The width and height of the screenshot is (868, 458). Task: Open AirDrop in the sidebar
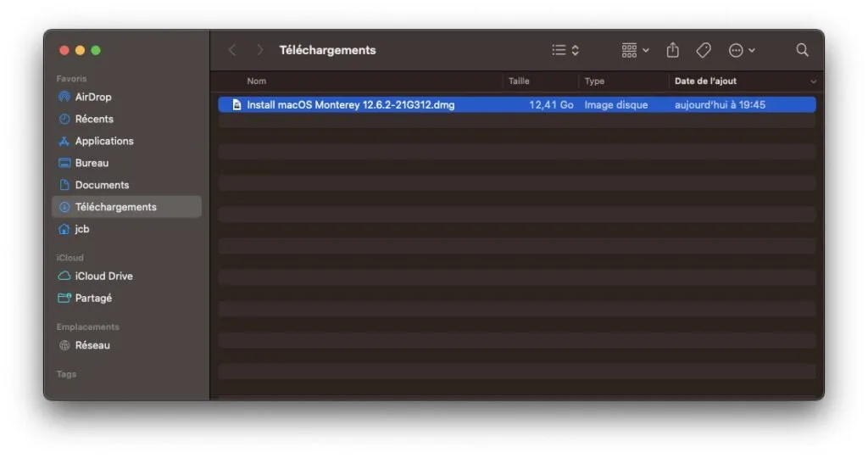tap(126, 97)
